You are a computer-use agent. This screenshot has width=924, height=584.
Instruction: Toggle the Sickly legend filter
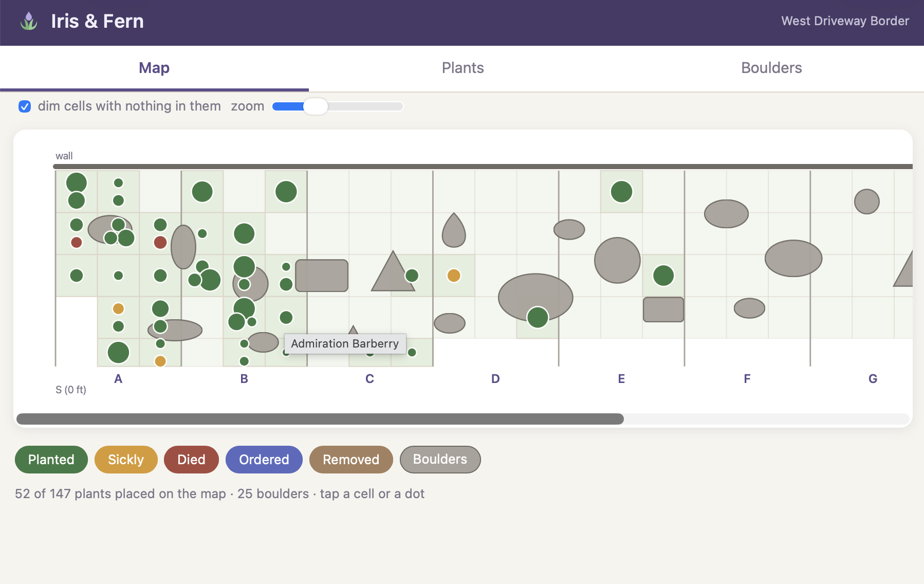pyautogui.click(x=126, y=460)
